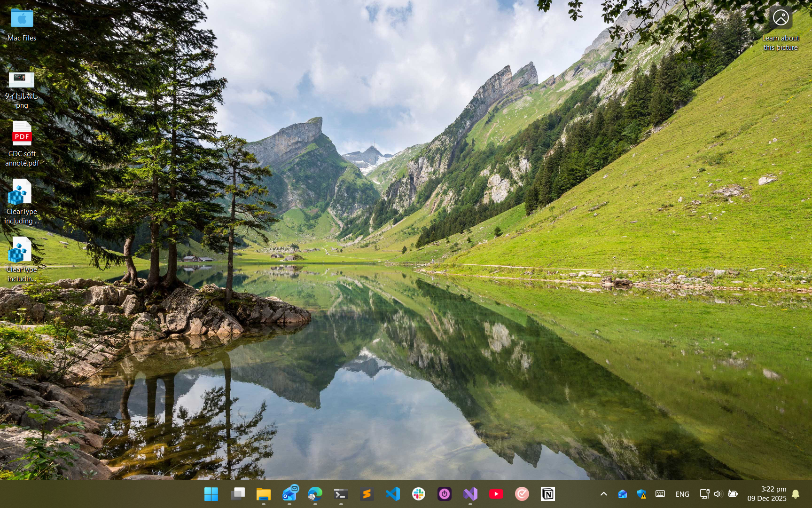Open Task View from the taskbar
This screenshot has width=812, height=508.
pyautogui.click(x=237, y=494)
